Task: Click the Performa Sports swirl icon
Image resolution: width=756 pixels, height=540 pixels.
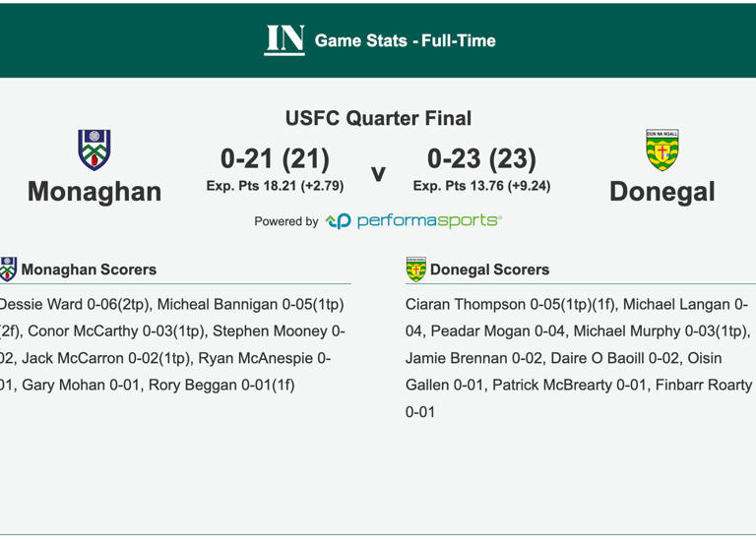Action: pos(338,221)
